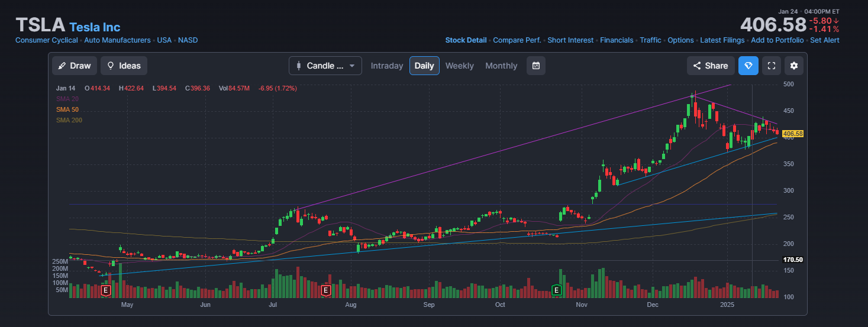
Task: View Short Interest page
Action: (x=570, y=40)
